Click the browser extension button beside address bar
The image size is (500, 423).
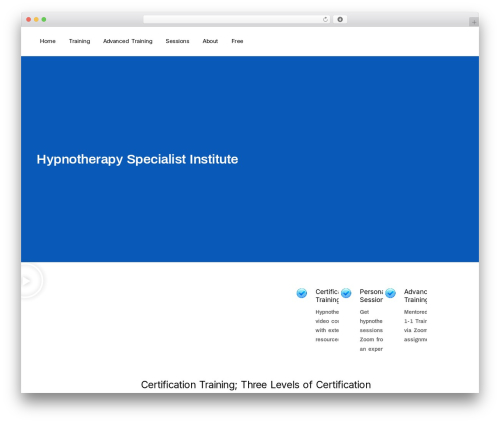coord(340,19)
